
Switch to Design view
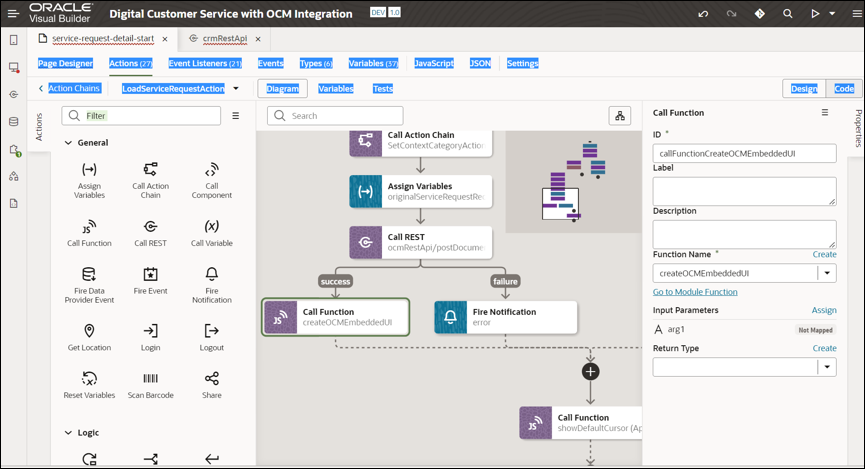click(x=804, y=88)
